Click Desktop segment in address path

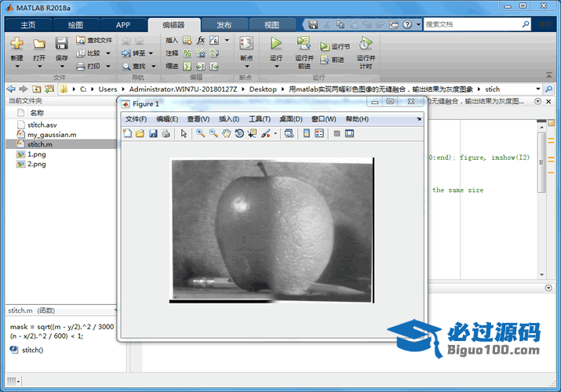coord(263,89)
